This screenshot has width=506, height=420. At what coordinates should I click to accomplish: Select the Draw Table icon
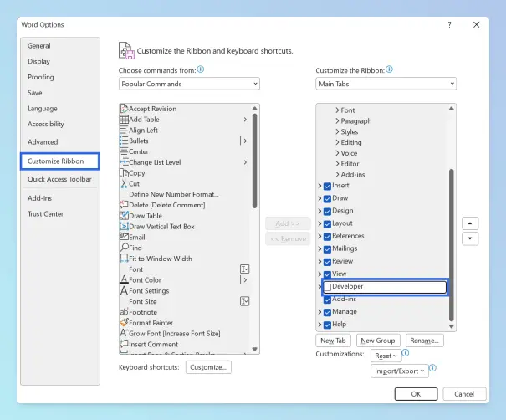(x=124, y=215)
